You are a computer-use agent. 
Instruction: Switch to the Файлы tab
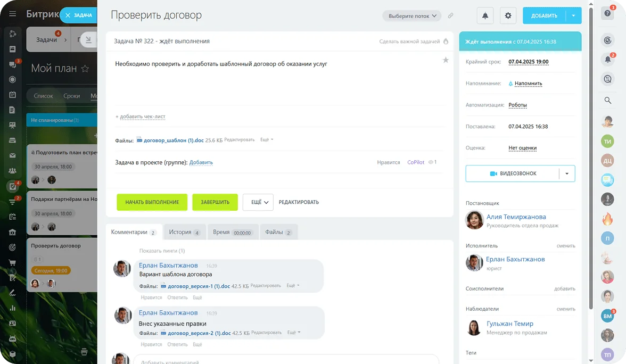(279, 232)
